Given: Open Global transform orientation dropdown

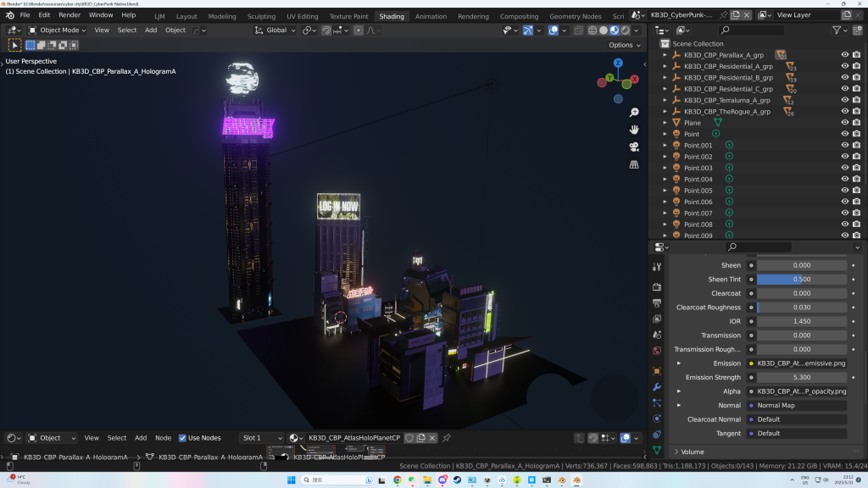Looking at the screenshot, I should coord(275,30).
